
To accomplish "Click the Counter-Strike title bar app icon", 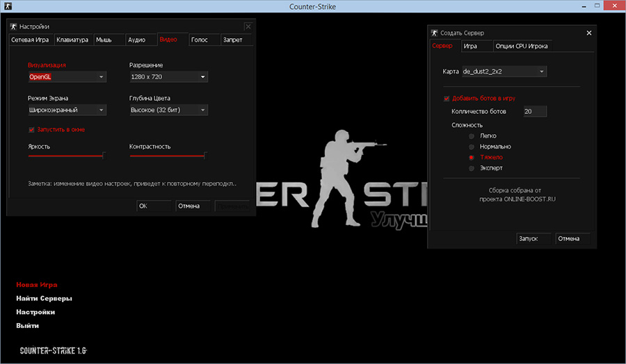I will 8,6.
